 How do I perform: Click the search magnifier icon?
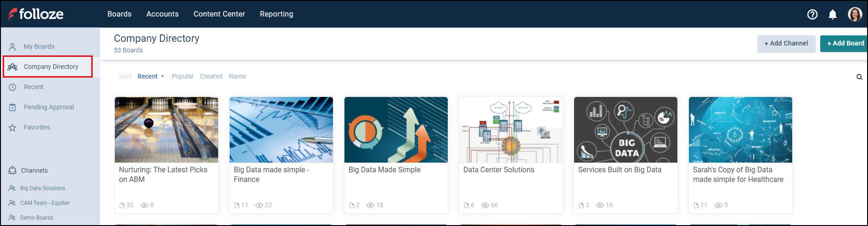(859, 77)
